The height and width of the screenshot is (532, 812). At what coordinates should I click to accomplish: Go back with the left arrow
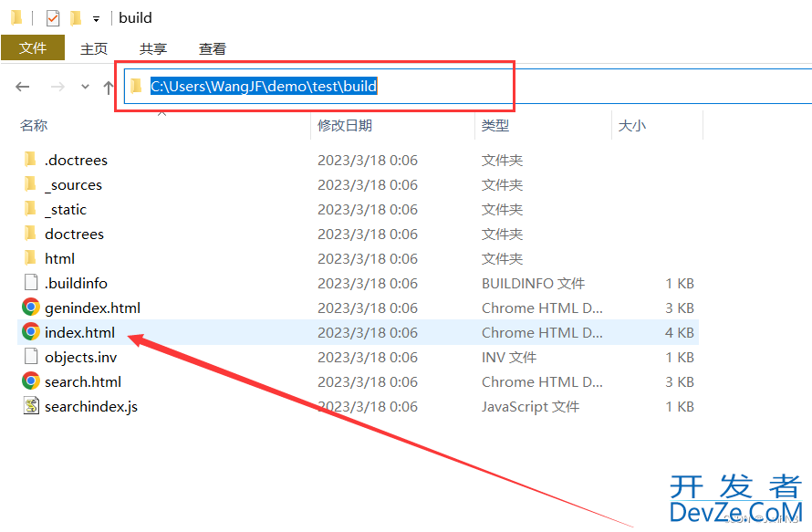tap(22, 87)
